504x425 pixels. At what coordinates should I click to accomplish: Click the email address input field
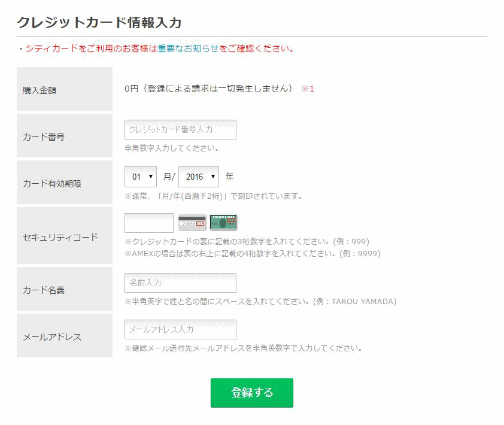tap(180, 329)
